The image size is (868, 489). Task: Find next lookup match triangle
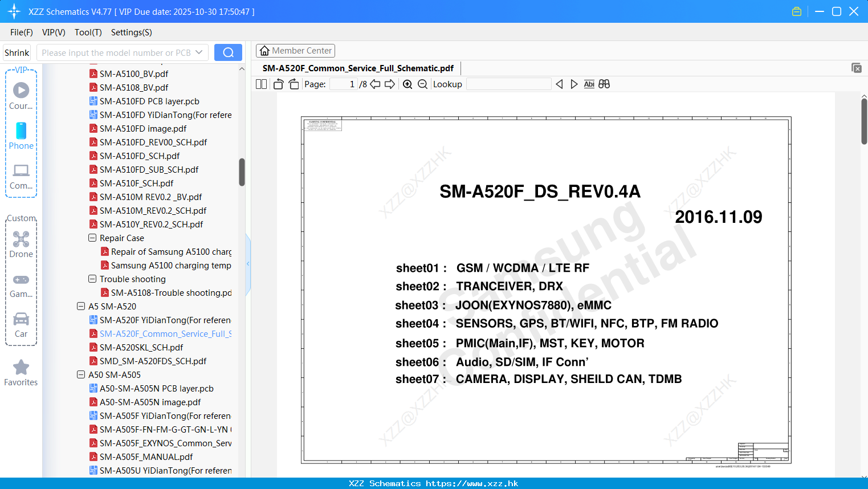(x=574, y=84)
